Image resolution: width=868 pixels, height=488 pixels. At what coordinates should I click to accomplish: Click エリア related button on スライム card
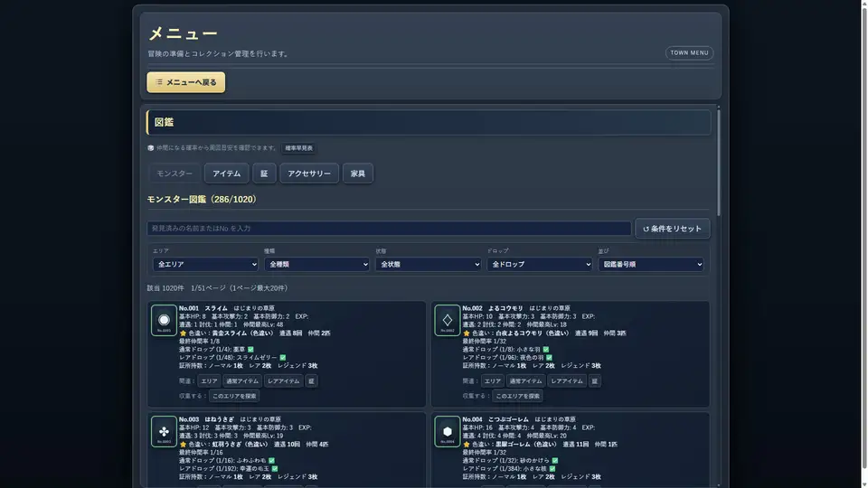click(x=209, y=380)
